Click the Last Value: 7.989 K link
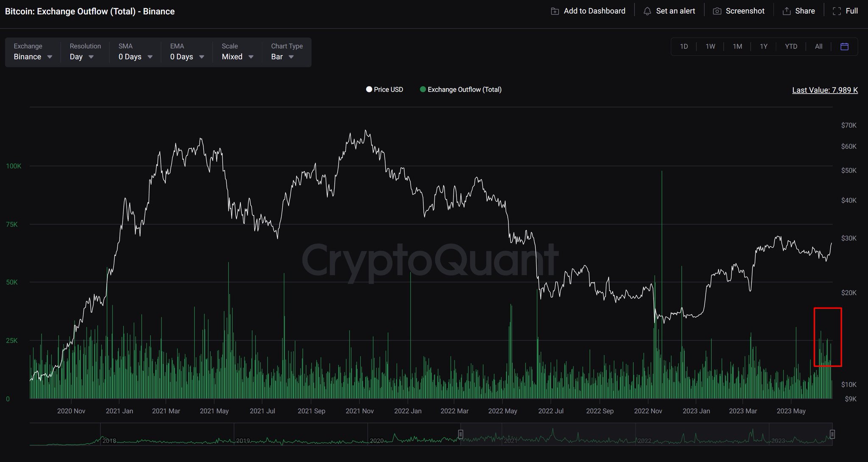 click(825, 90)
